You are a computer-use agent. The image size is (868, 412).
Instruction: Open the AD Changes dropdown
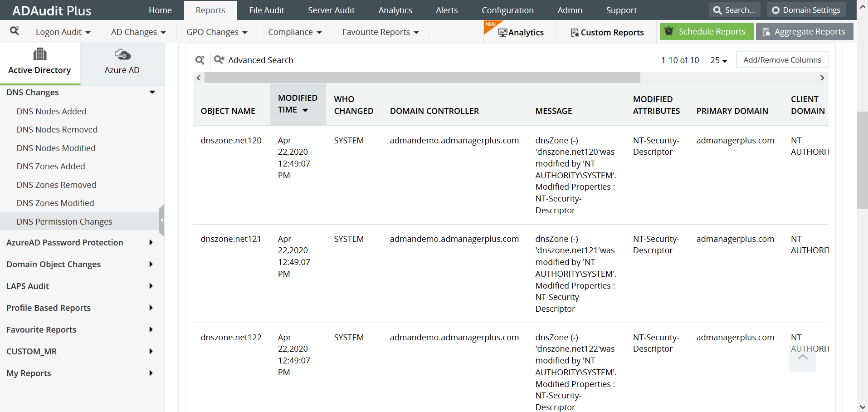pyautogui.click(x=138, y=32)
